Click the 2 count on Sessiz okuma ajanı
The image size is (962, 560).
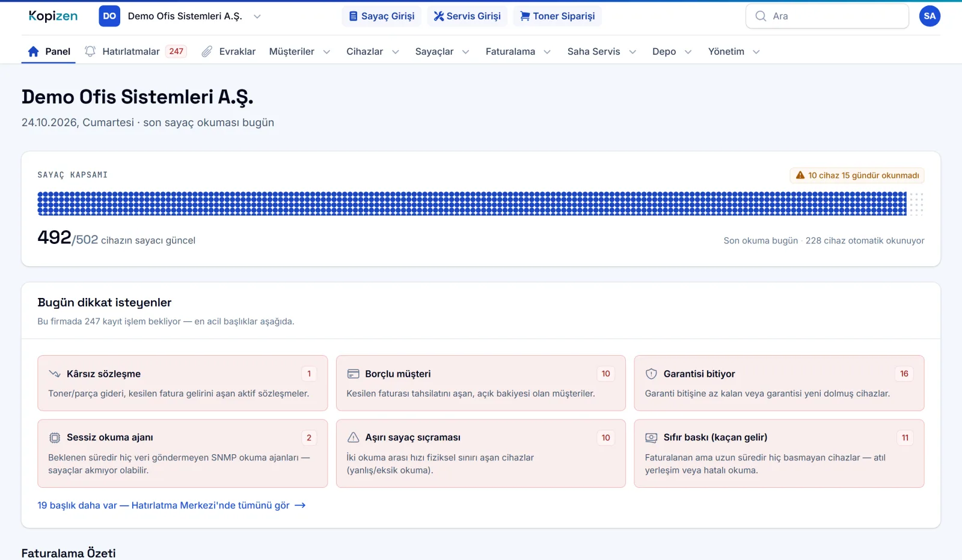click(x=309, y=437)
